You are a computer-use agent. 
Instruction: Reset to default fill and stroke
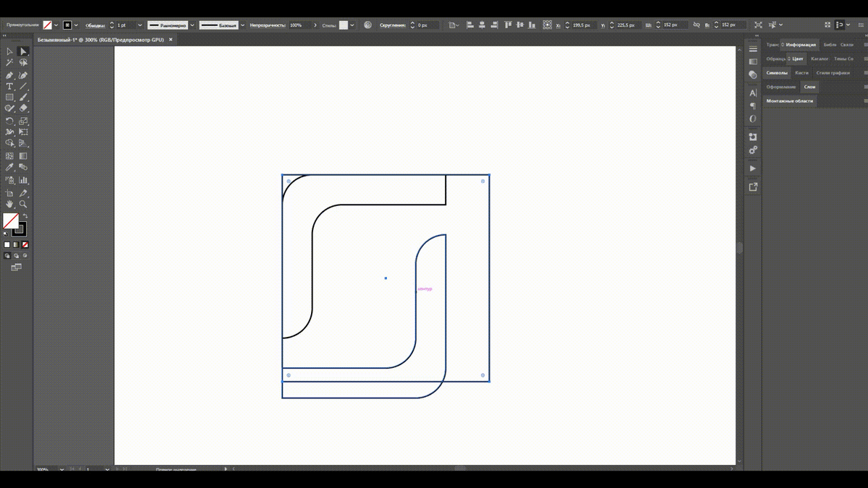point(6,234)
